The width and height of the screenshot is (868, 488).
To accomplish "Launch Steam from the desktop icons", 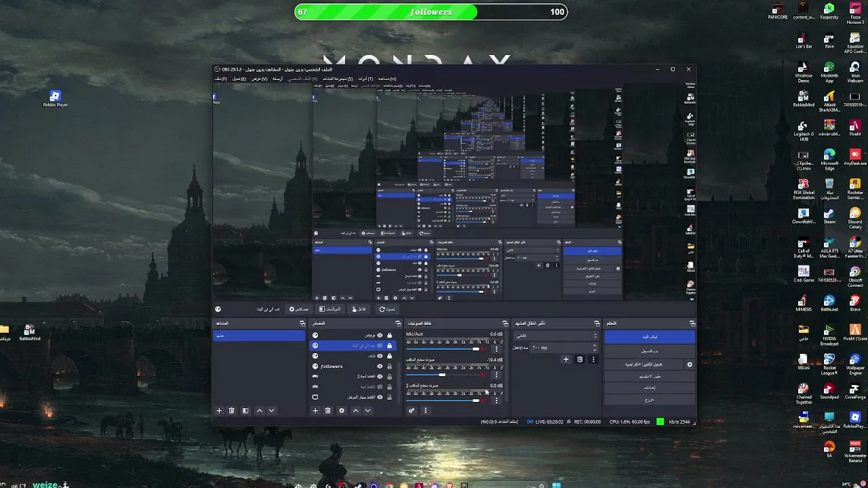I will click(829, 217).
